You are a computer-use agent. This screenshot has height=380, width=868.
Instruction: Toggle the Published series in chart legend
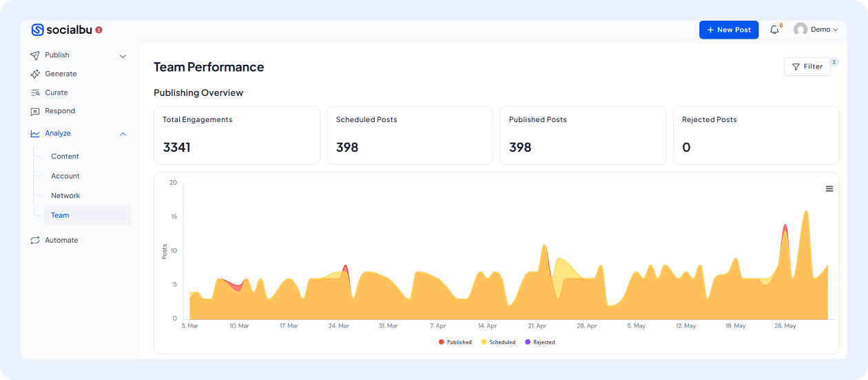pyautogui.click(x=455, y=342)
